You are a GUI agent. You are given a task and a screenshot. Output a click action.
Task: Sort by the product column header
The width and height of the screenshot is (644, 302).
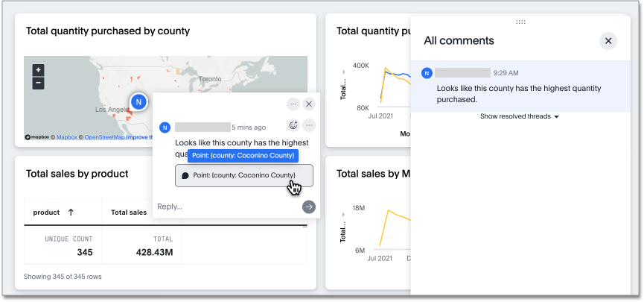pos(54,213)
